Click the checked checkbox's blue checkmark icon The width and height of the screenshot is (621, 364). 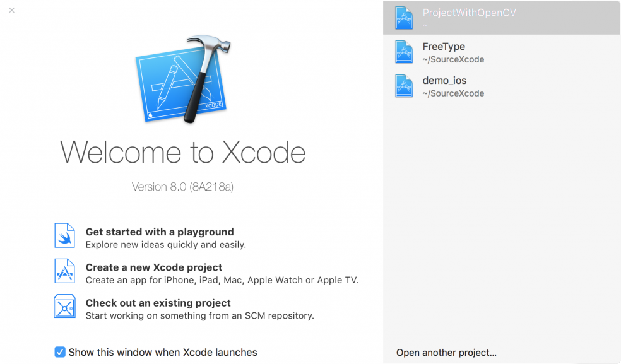[x=59, y=352]
